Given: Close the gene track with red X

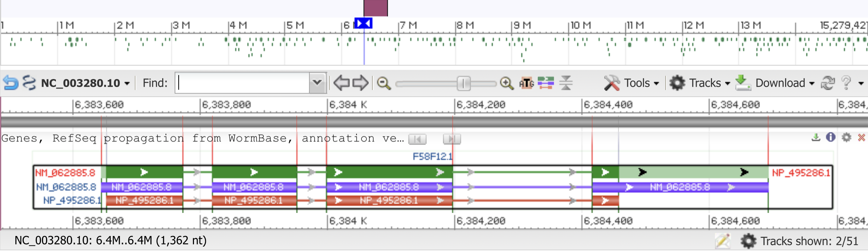Looking at the screenshot, I should click(x=861, y=138).
